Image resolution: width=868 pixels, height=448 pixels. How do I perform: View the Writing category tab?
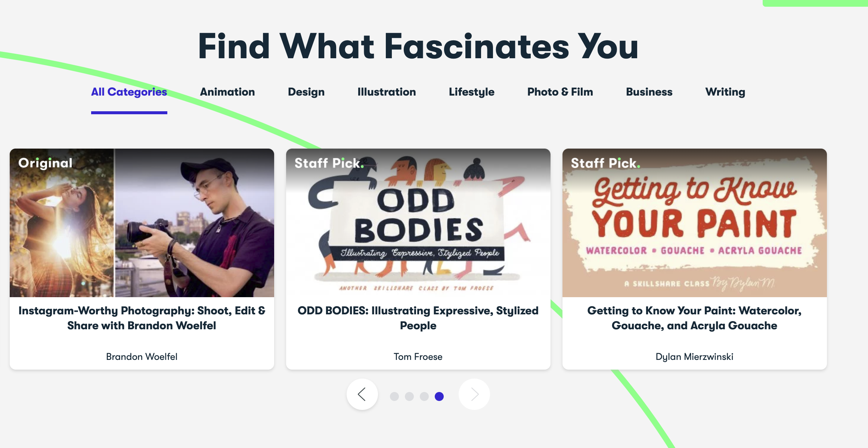725,92
